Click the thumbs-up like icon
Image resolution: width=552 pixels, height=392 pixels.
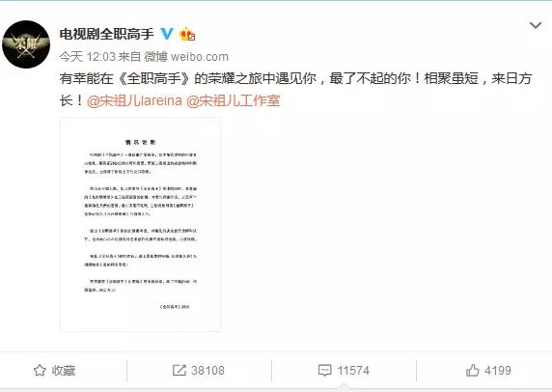pyautogui.click(x=473, y=370)
